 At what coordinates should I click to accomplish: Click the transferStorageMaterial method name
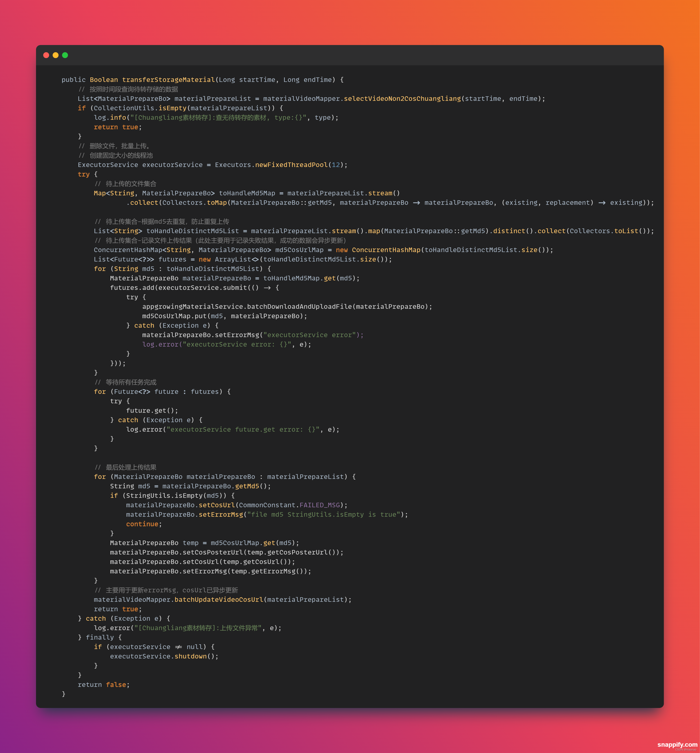(x=168, y=79)
